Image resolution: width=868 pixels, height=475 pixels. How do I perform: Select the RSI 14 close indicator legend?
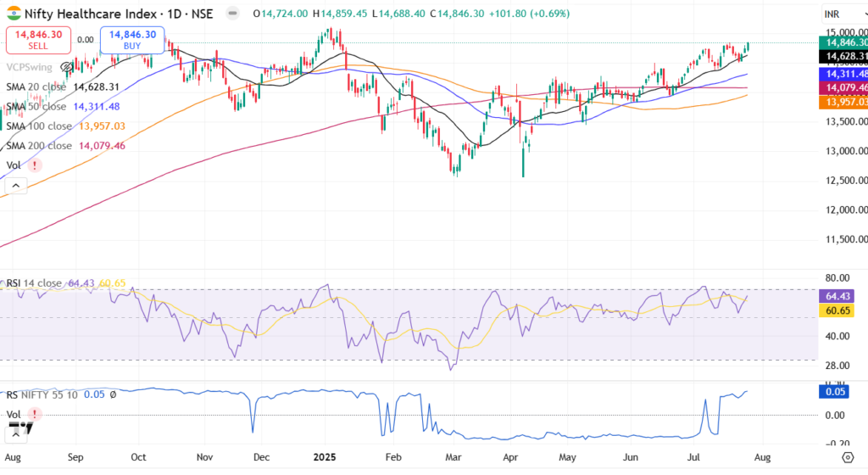[x=34, y=283]
